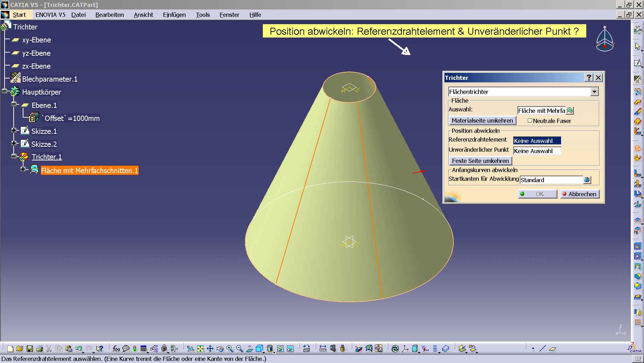Click the Measure Inertia weight icon
644x363 pixels.
click(x=343, y=349)
